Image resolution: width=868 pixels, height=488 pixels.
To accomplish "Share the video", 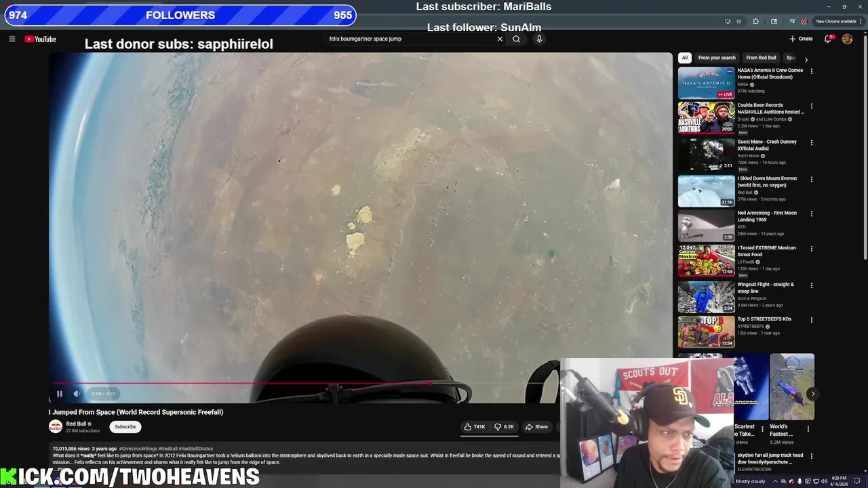I will pyautogui.click(x=536, y=427).
